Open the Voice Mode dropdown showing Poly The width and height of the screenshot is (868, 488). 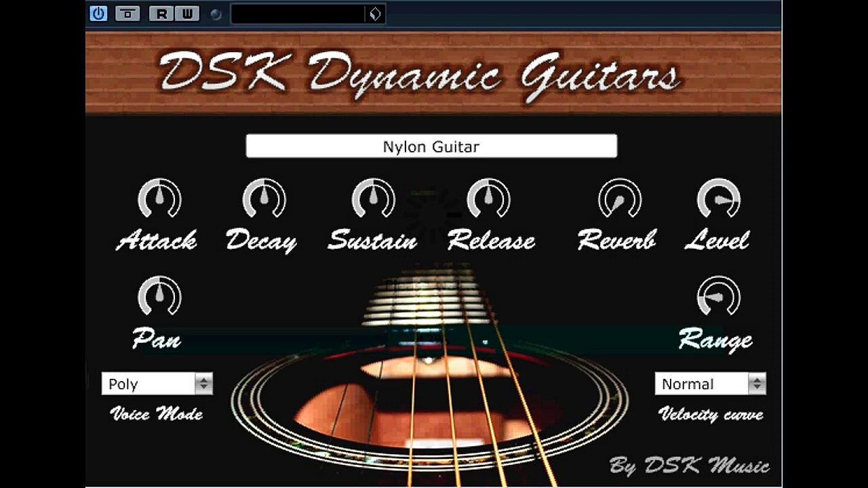(x=157, y=384)
